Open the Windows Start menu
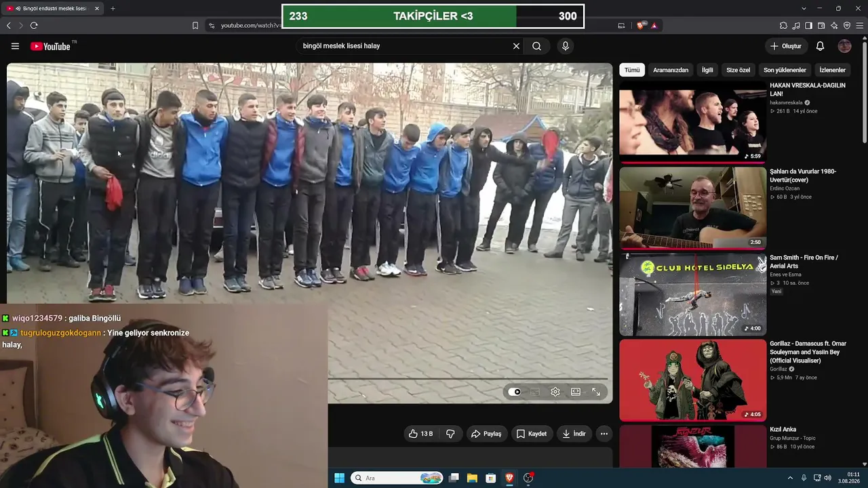 click(339, 478)
